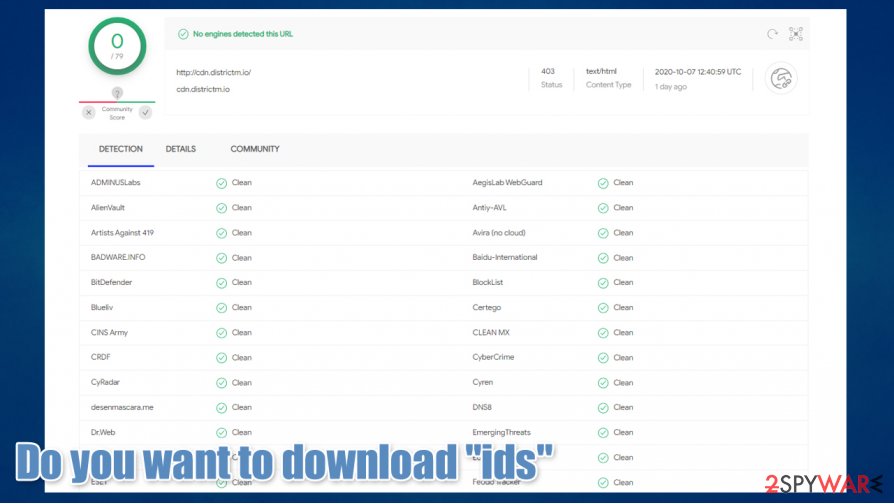Image resolution: width=894 pixels, height=504 pixels.
Task: Click AegisLab WebGuard clean check icon
Action: pos(603,183)
